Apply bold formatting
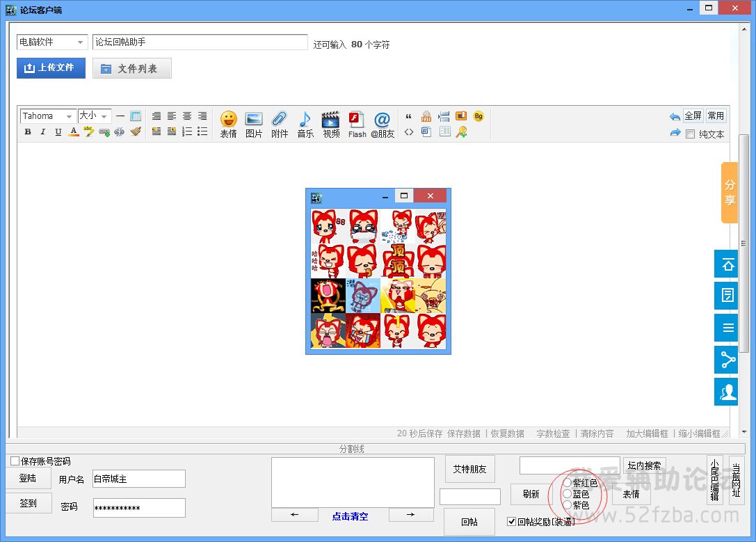 pos(28,131)
